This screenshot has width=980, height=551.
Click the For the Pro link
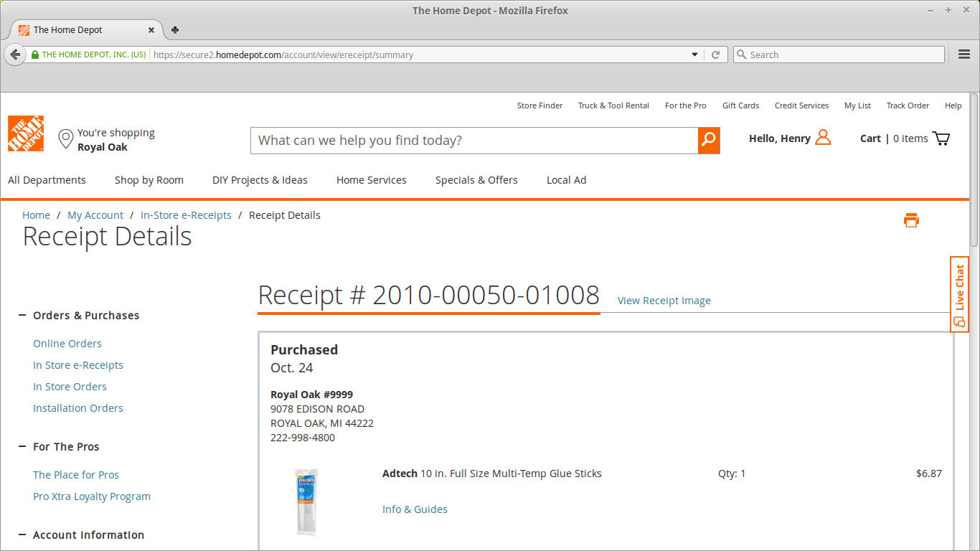click(686, 105)
